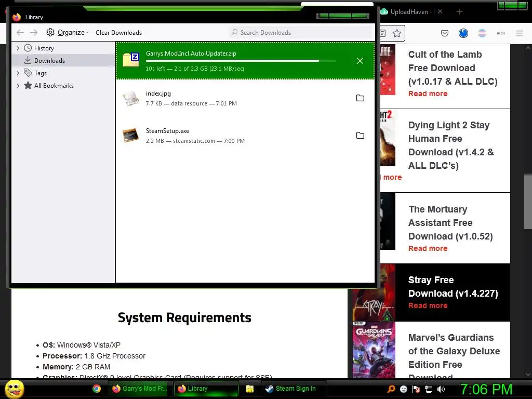532x399 pixels.
Task: Open the Cult of the Lamb article
Action: click(x=453, y=68)
